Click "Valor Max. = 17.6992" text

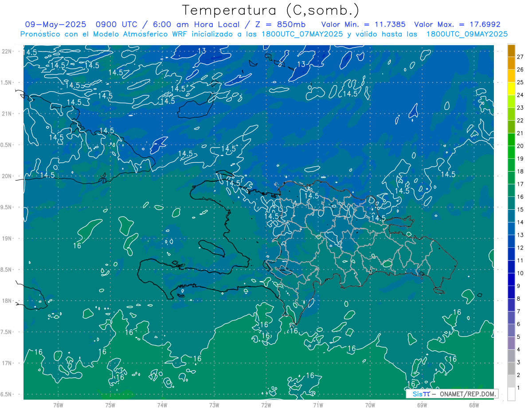pos(457,24)
